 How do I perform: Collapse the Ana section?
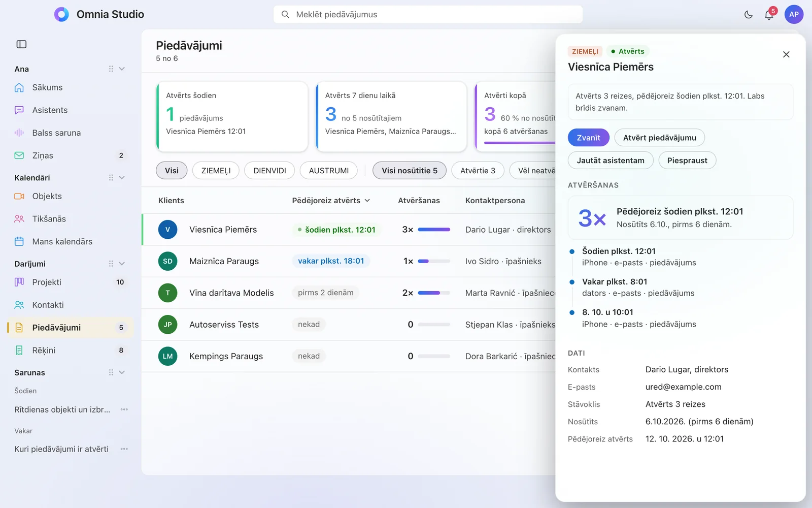(122, 69)
